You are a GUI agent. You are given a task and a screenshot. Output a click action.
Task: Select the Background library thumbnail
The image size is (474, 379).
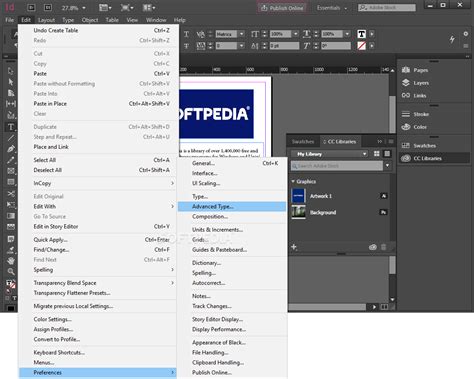298,212
